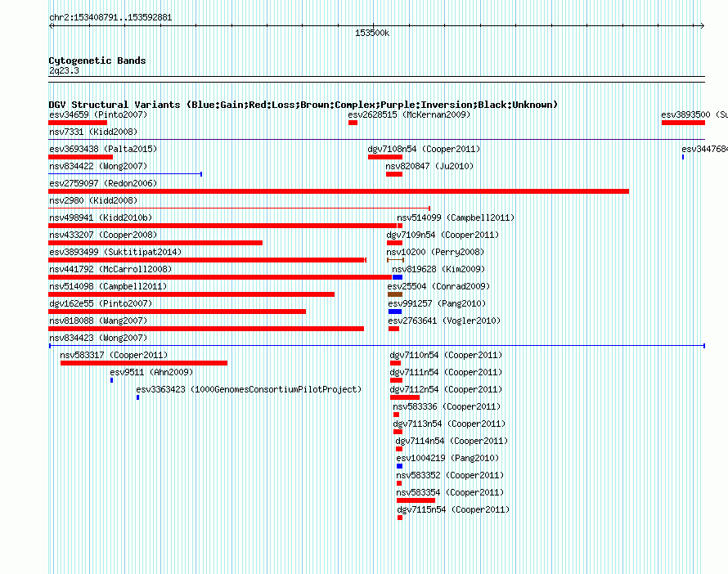Open nsv441792 (McCarroll2008) variant label

(110, 269)
